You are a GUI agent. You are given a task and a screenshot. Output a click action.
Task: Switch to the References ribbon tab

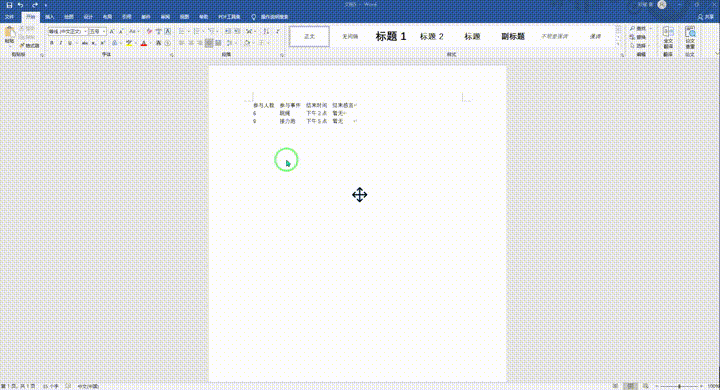[x=126, y=17]
